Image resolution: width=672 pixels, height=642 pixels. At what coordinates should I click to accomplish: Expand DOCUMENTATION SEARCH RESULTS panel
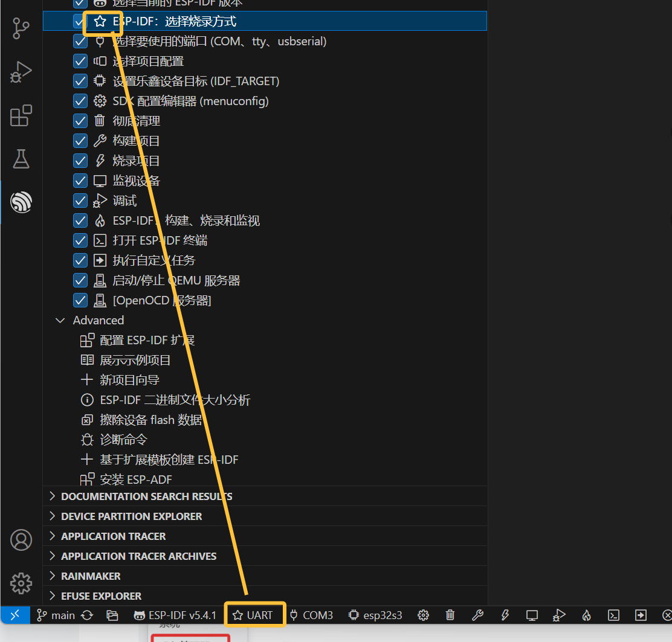click(265, 496)
